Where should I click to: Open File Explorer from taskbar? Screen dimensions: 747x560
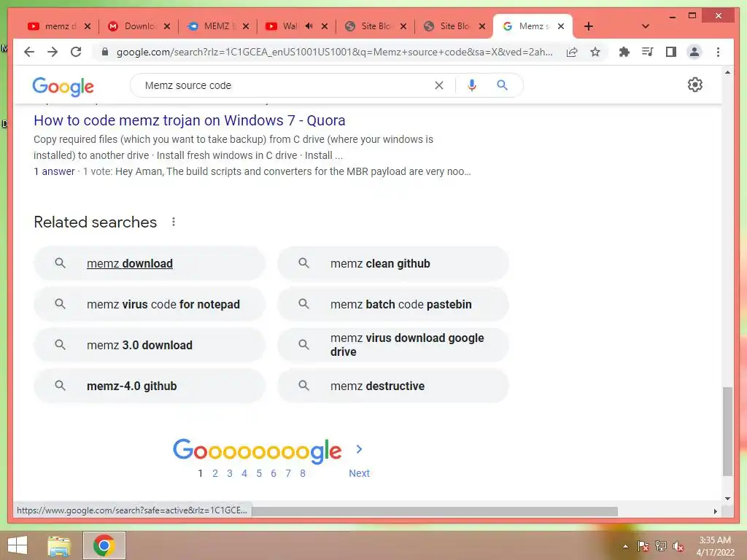59,545
